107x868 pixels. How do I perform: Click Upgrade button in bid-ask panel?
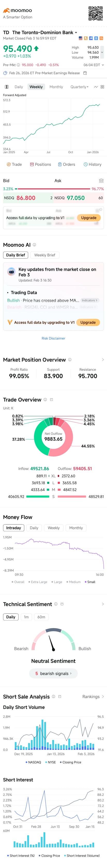click(x=89, y=218)
